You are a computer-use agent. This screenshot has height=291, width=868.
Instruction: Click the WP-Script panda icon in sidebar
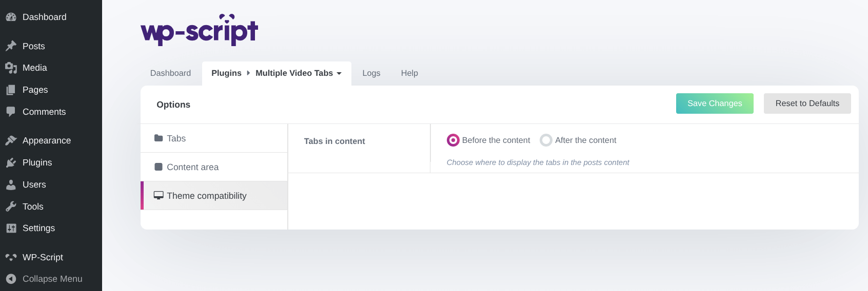click(11, 257)
